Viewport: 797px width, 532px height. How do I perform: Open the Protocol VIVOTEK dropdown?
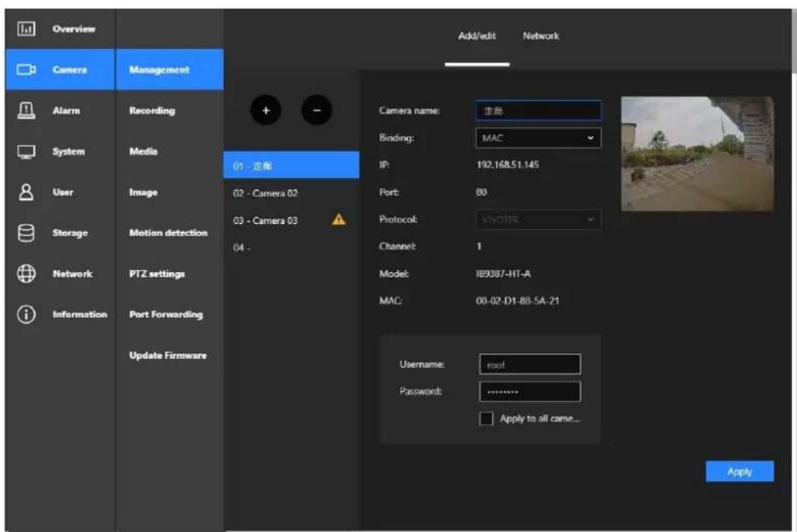(538, 219)
